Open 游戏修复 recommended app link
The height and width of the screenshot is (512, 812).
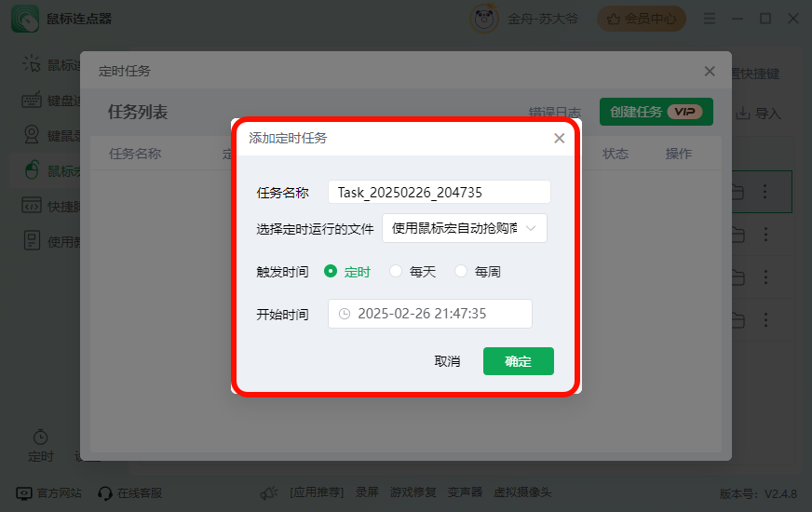point(413,492)
